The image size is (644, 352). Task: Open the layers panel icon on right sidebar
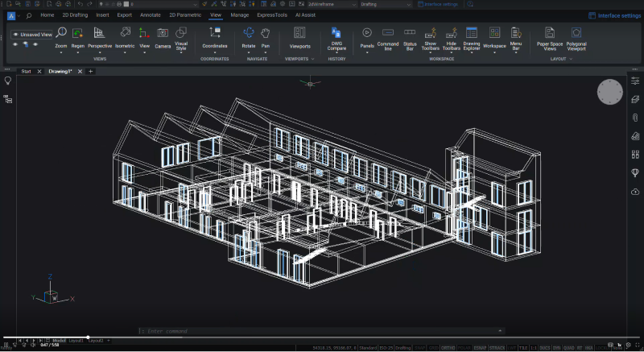click(635, 99)
